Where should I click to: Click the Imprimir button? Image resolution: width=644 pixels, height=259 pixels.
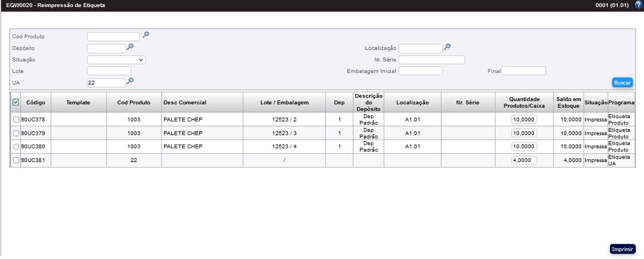point(622,249)
